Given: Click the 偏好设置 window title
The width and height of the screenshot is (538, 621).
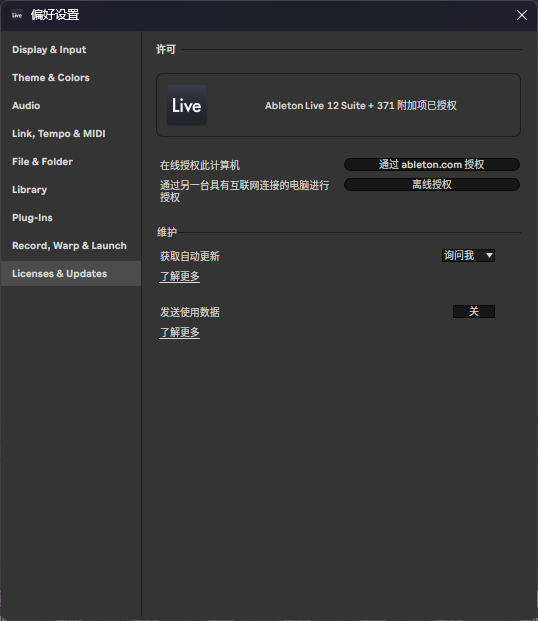Looking at the screenshot, I should coord(55,15).
